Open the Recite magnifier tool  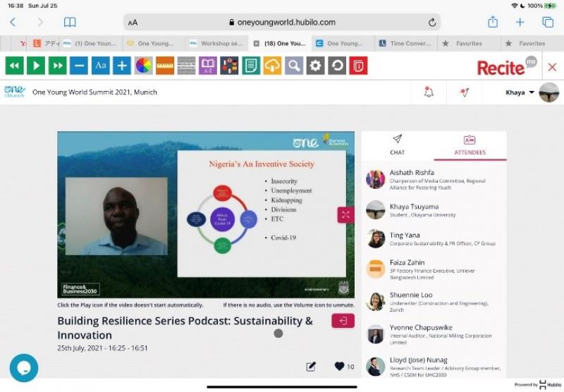point(294,66)
